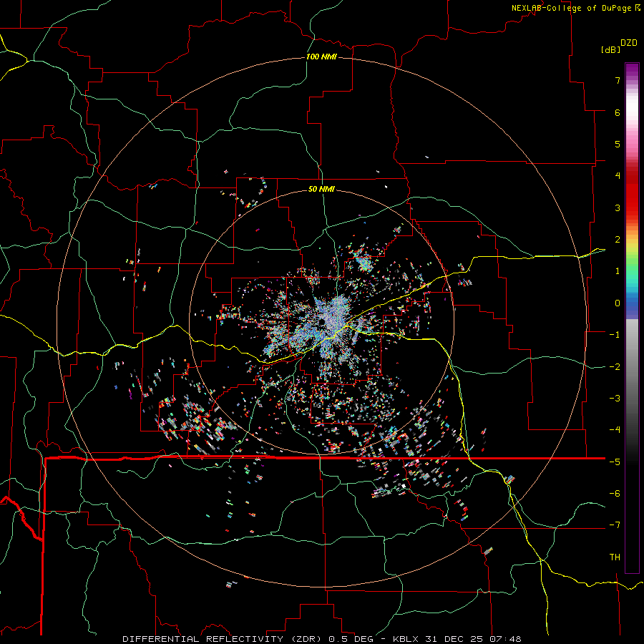The image size is (644, 644).
Task: Click the -4 value on color scale
Action: [x=615, y=430]
